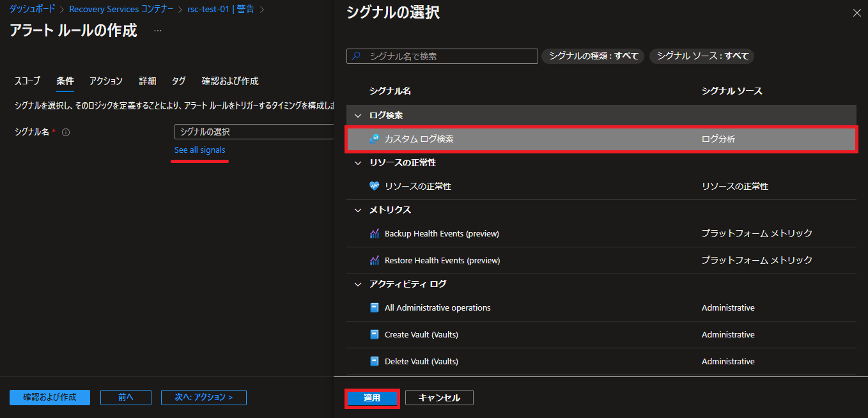Image resolution: width=868 pixels, height=418 pixels.
Task: Switch to the 詳細 tab
Action: coord(148,81)
